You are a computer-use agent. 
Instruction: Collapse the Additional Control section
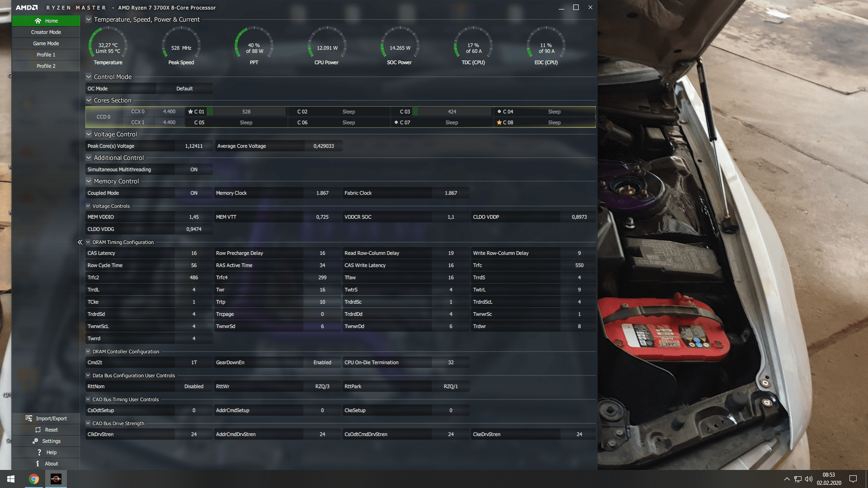coord(89,158)
